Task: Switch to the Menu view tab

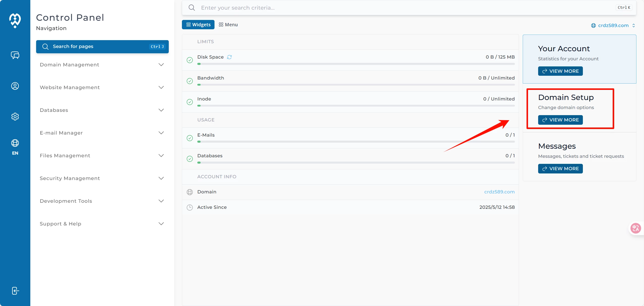Action: coord(228,24)
